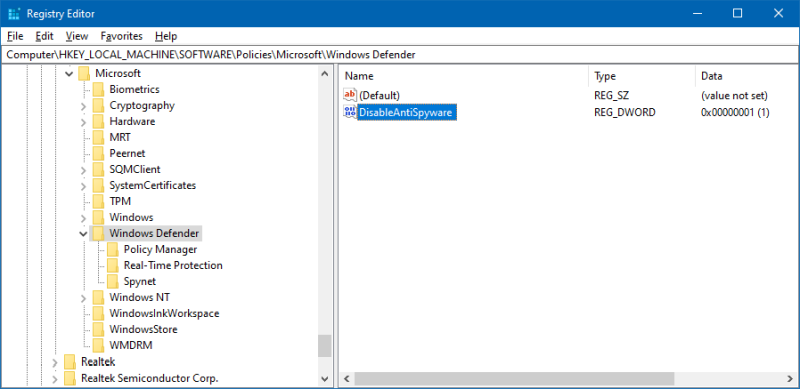Viewport: 800px width, 389px height.
Task: Click the 0x00000001 (1) data cell
Action: pos(735,112)
